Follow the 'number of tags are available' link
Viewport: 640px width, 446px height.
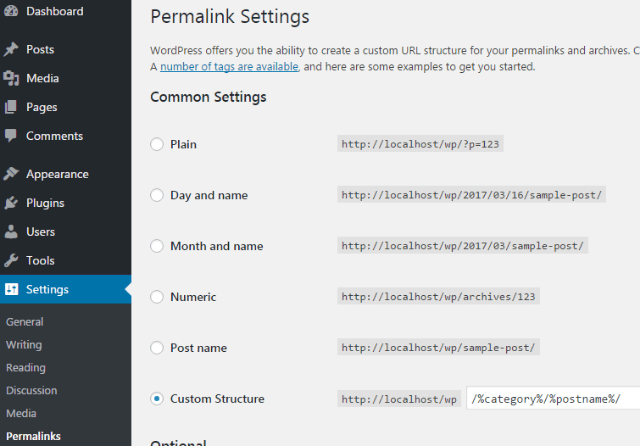[x=229, y=67]
